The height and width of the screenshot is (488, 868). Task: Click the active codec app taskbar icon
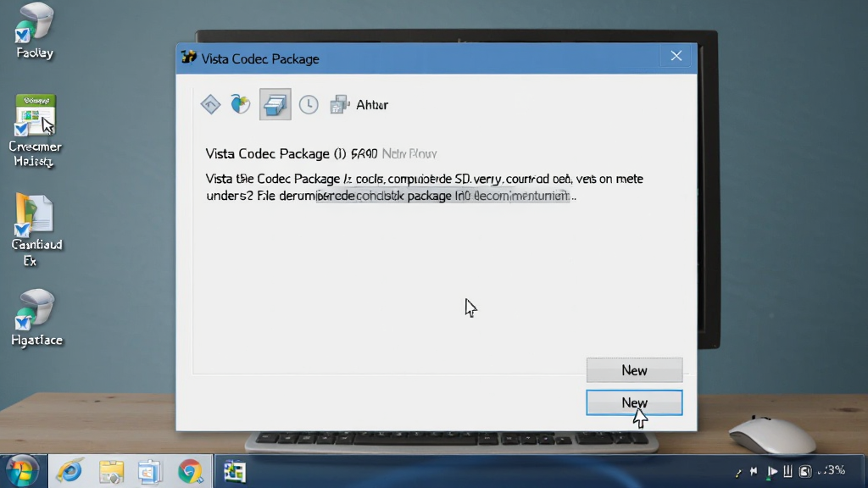click(234, 472)
